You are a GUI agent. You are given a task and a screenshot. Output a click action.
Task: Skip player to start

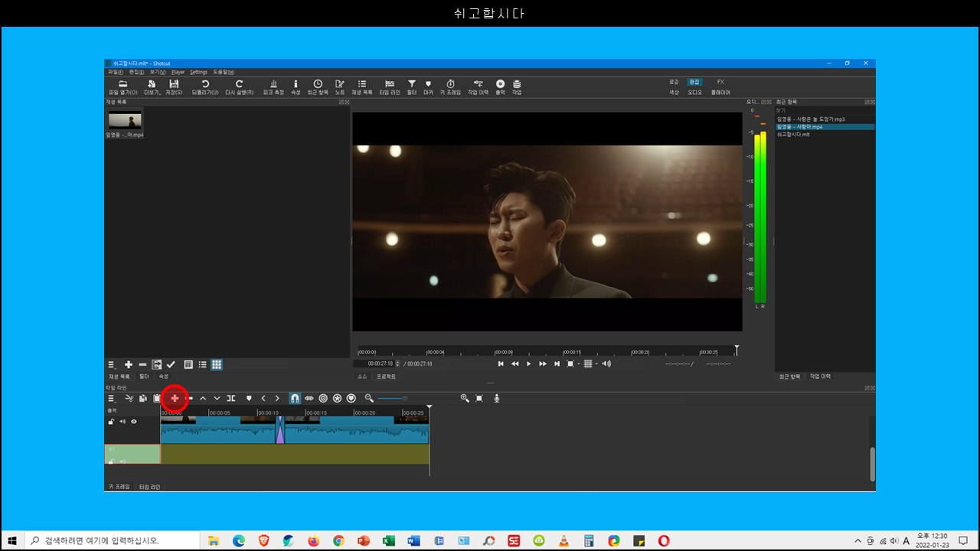(501, 364)
